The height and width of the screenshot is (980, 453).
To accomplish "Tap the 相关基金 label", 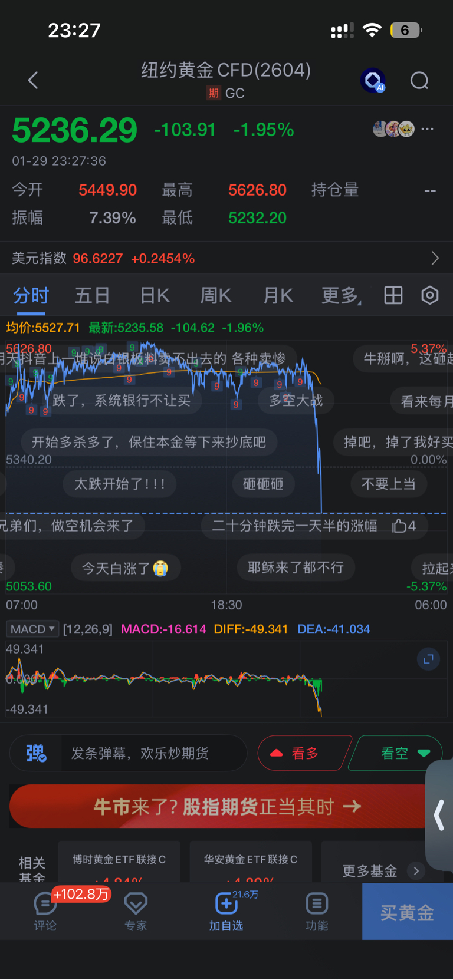I will (x=32, y=870).
